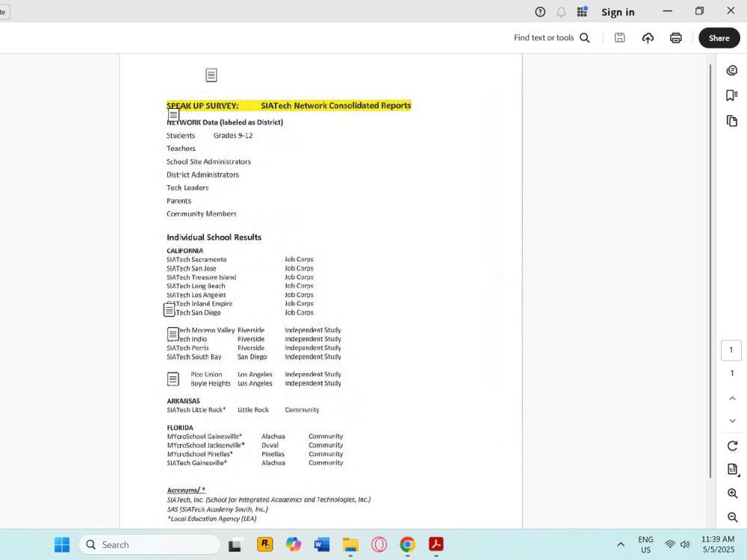The width and height of the screenshot is (747, 560).
Task: Zoom in on the document
Action: [732, 494]
